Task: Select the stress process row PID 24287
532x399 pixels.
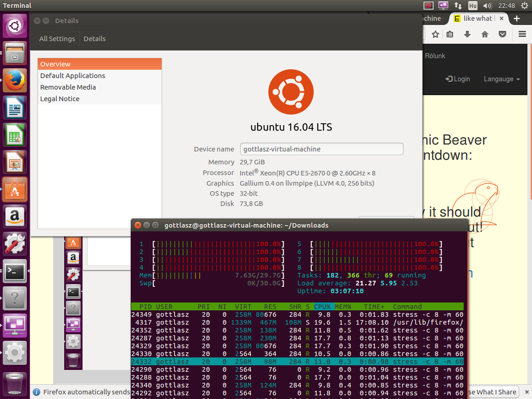Action: tap(297, 338)
